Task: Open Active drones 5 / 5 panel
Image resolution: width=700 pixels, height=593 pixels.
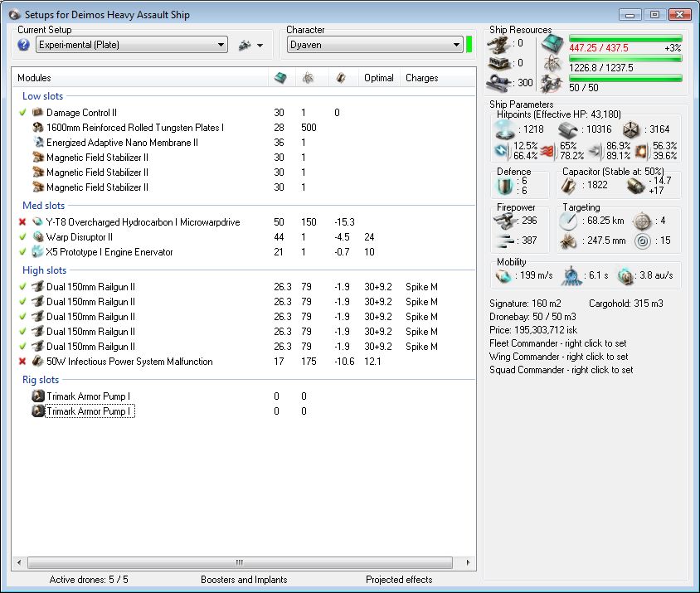Action: pyautogui.click(x=89, y=580)
